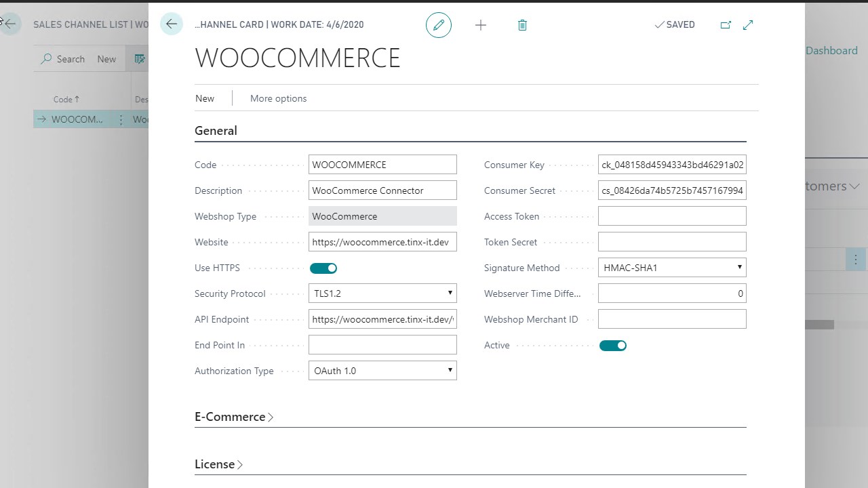Click the Webshop Merchant ID field
The height and width of the screenshot is (488, 868).
[672, 319]
